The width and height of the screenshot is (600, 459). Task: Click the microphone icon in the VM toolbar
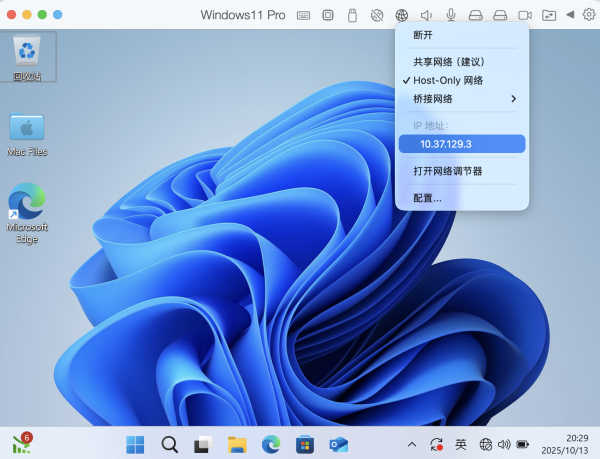coord(451,15)
